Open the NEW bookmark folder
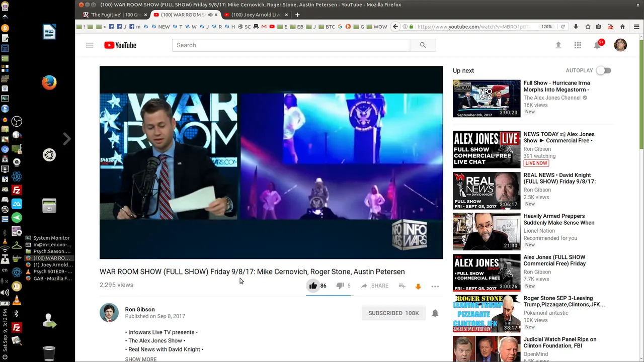Viewport: 644px width, 362px height. pyautogui.click(x=160, y=27)
